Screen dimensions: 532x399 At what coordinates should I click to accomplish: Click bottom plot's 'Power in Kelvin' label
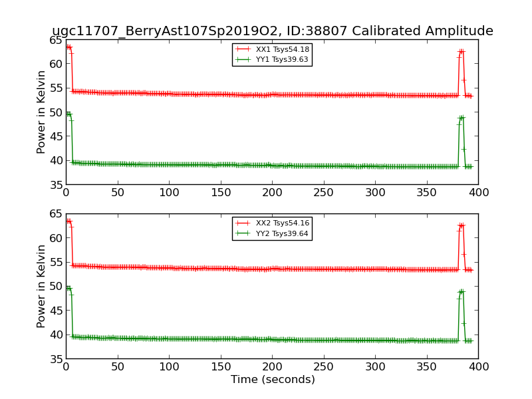[x=41, y=287]
